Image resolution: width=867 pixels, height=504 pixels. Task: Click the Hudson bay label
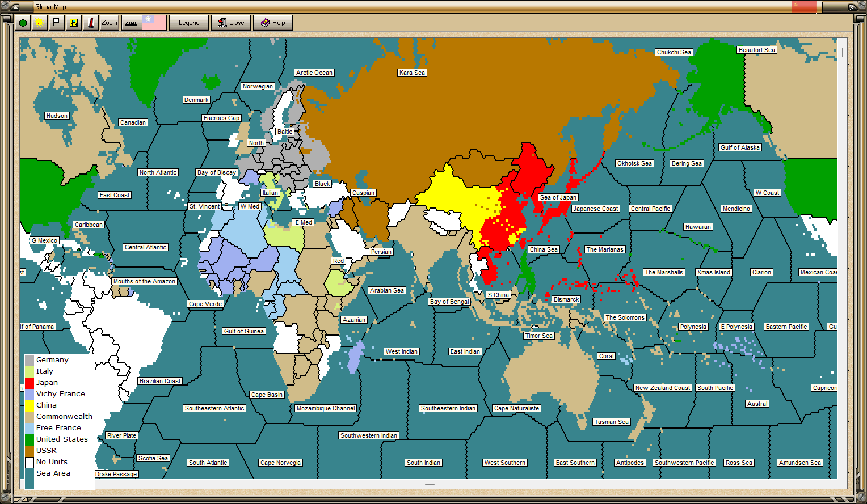[57, 116]
